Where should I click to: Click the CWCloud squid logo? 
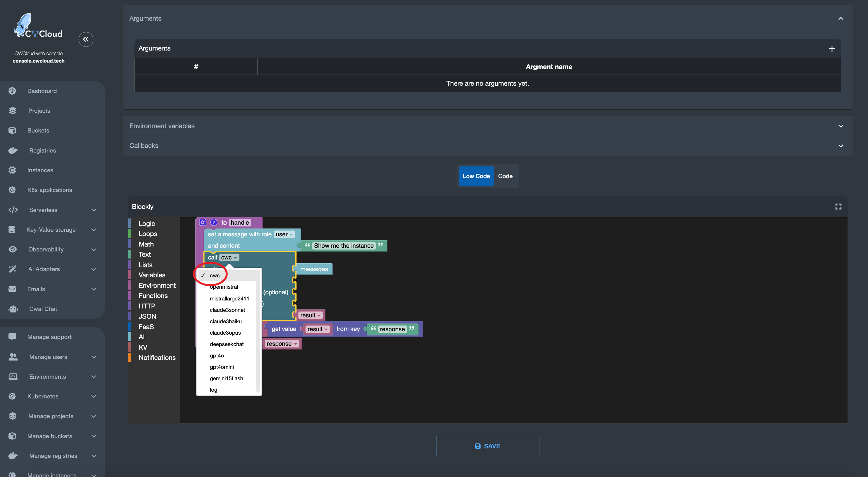pyautogui.click(x=38, y=25)
